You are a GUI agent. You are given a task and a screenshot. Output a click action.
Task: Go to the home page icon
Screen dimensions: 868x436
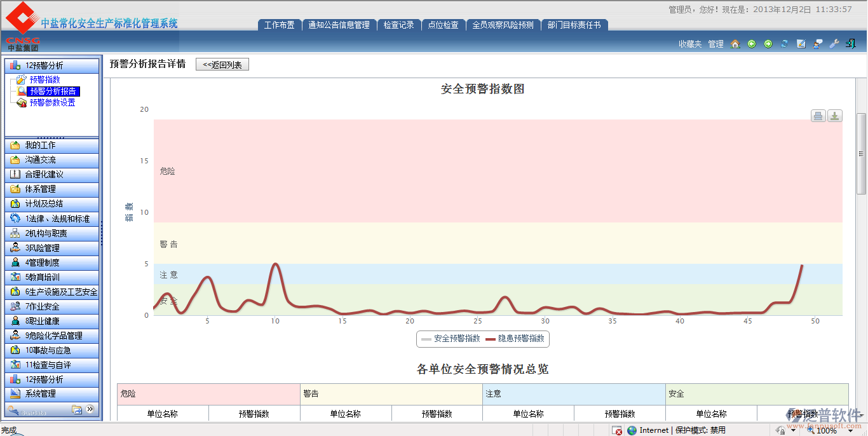tap(735, 44)
